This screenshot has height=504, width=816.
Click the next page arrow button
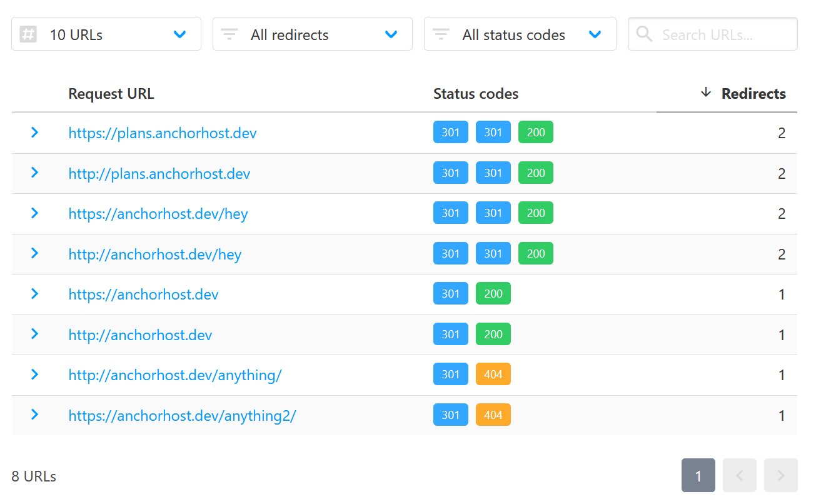[781, 475]
